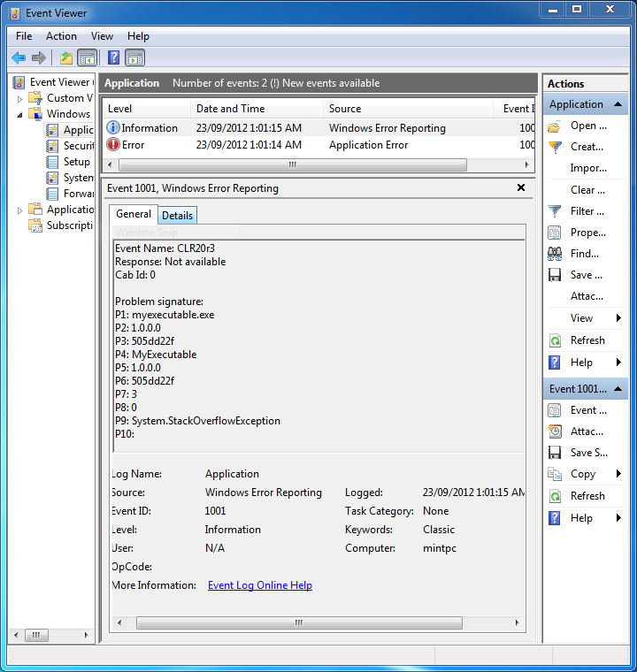The width and height of the screenshot is (637, 672).
Task: Click the Find binoculars icon
Action: pyautogui.click(x=555, y=254)
